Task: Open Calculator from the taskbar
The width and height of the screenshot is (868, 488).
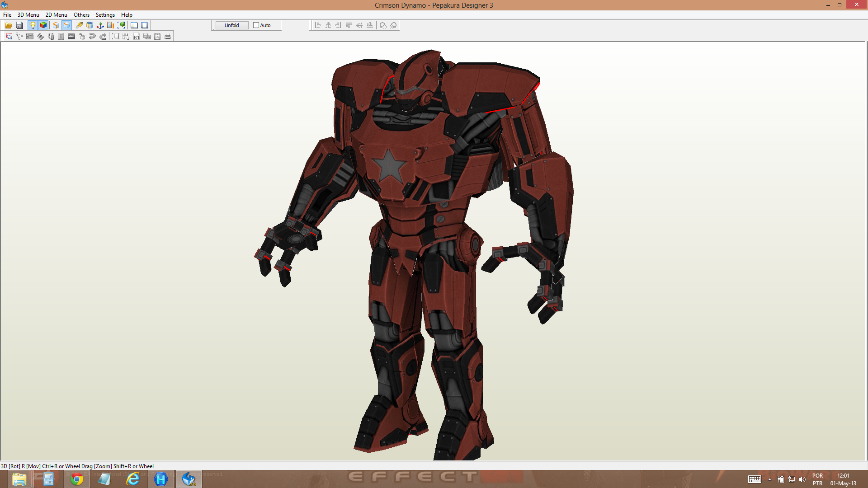Action: tap(48, 479)
